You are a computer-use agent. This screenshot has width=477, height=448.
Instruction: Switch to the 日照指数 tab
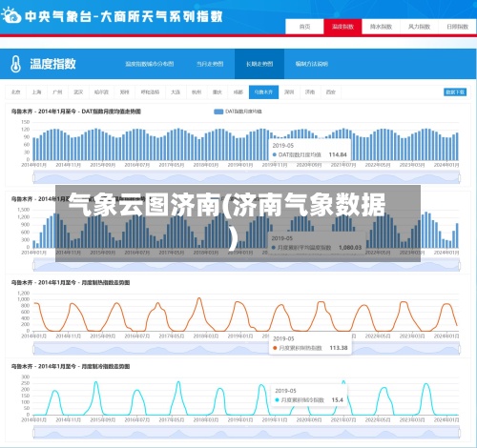point(457,27)
